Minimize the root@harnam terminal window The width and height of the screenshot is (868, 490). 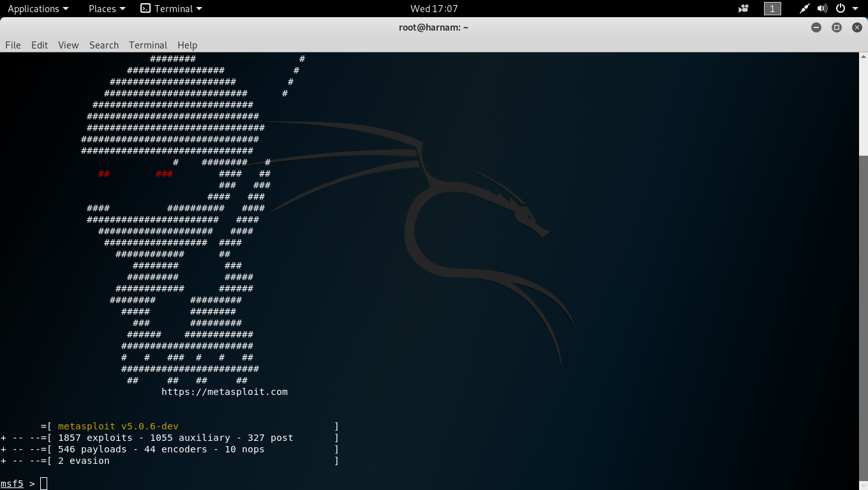[x=816, y=27]
